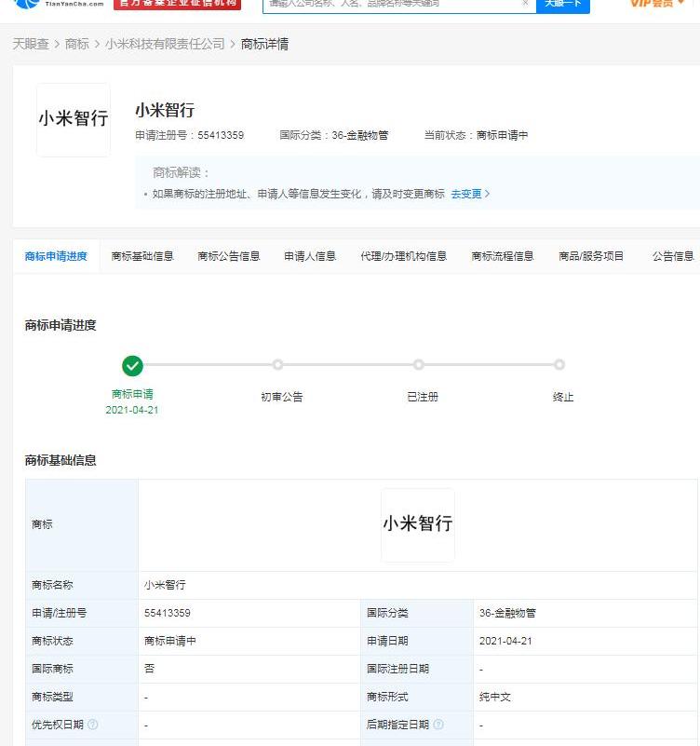The width and height of the screenshot is (700, 746).
Task: Click the 小米智行 trademark image in table
Action: coord(418,525)
